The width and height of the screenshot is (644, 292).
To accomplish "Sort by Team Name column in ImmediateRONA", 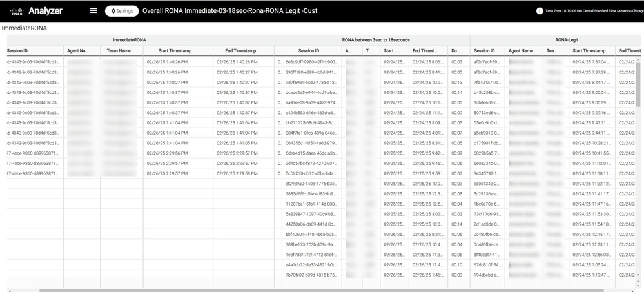I will [x=119, y=50].
